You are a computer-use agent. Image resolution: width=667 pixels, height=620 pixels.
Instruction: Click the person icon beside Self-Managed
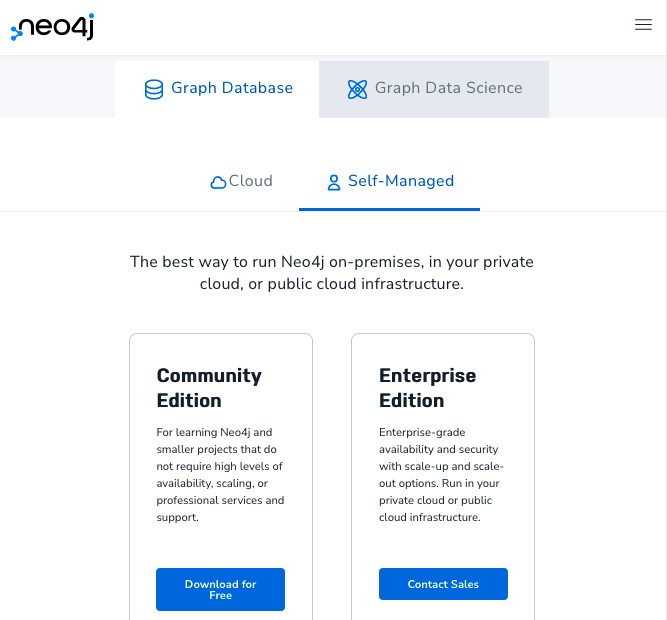[x=334, y=182]
